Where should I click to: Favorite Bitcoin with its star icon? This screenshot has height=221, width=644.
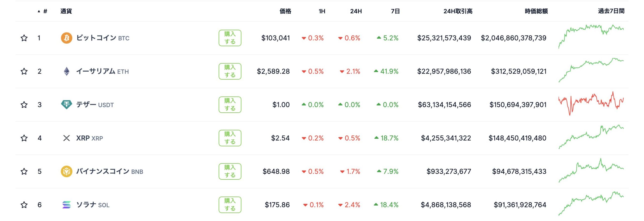(24, 38)
